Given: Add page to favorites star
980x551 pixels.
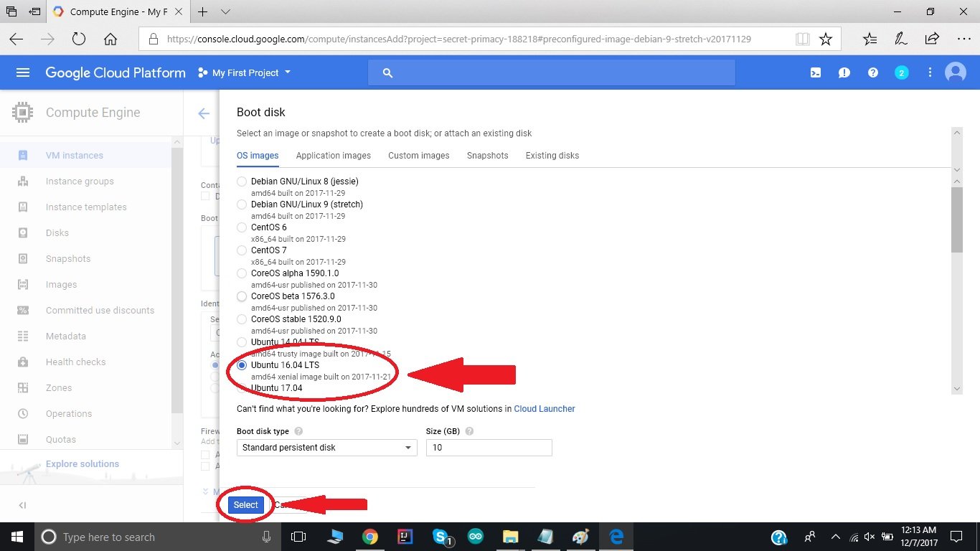Looking at the screenshot, I should tap(826, 39).
